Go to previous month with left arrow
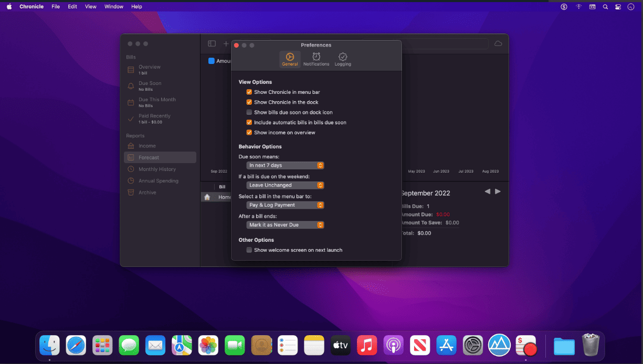 click(x=487, y=191)
